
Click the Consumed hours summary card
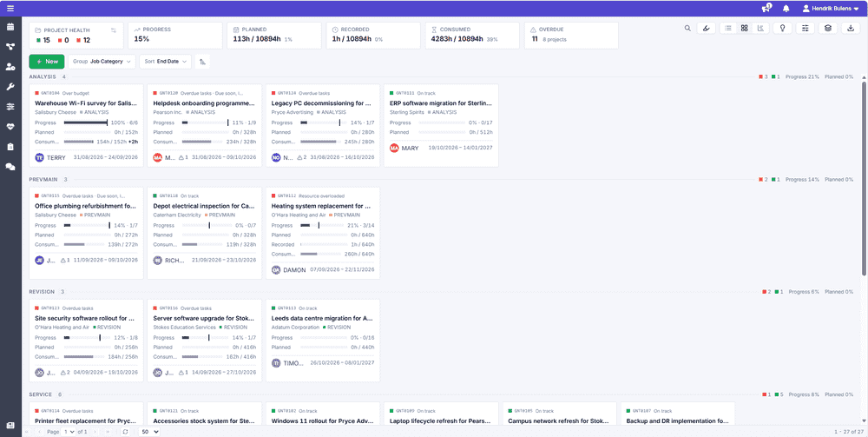pos(472,36)
